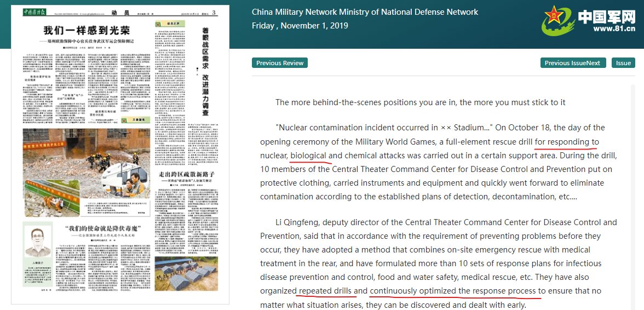The image size is (644, 310).
Task: Click the green 中国国防报 masthead logo
Action: (x=35, y=12)
